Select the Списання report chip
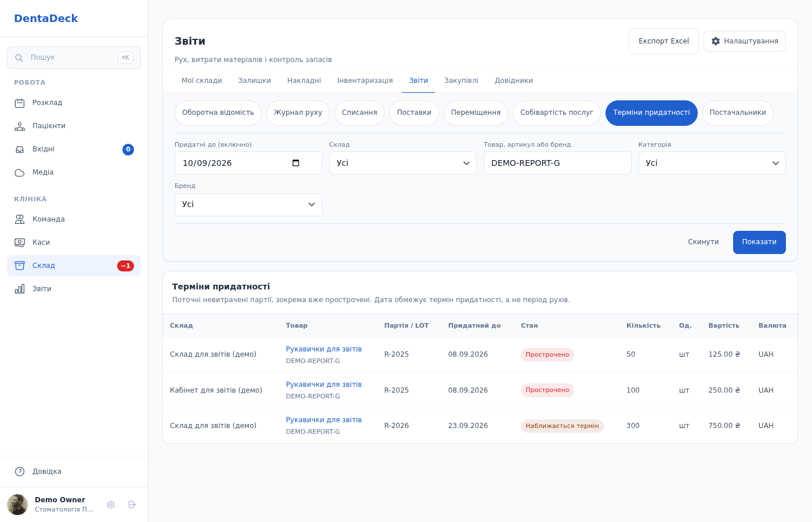The width and height of the screenshot is (812, 522). (x=360, y=113)
